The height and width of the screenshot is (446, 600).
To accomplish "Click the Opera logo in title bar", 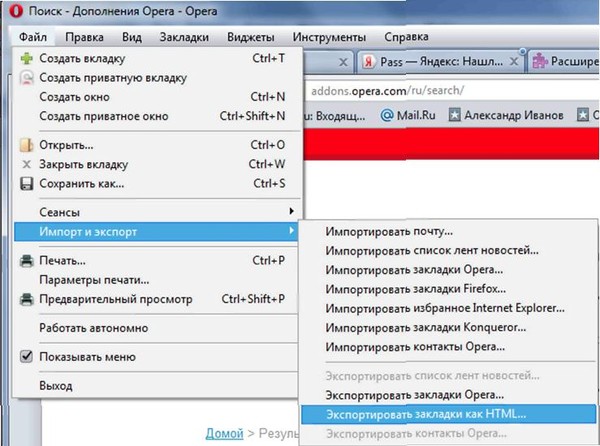I will tap(16, 11).
